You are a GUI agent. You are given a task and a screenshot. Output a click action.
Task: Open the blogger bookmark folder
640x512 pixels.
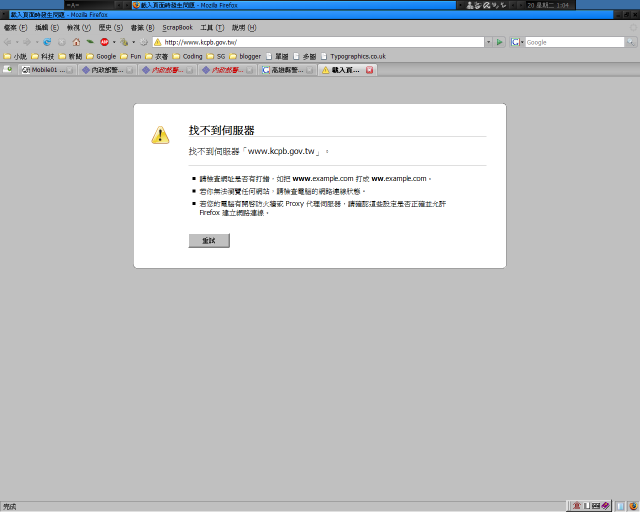[x=245, y=56]
